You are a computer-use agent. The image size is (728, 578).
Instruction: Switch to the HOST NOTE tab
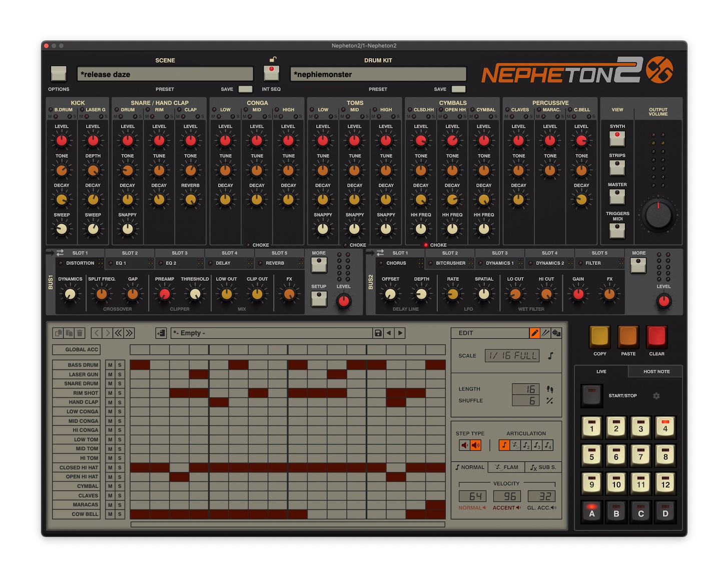pyautogui.click(x=656, y=372)
